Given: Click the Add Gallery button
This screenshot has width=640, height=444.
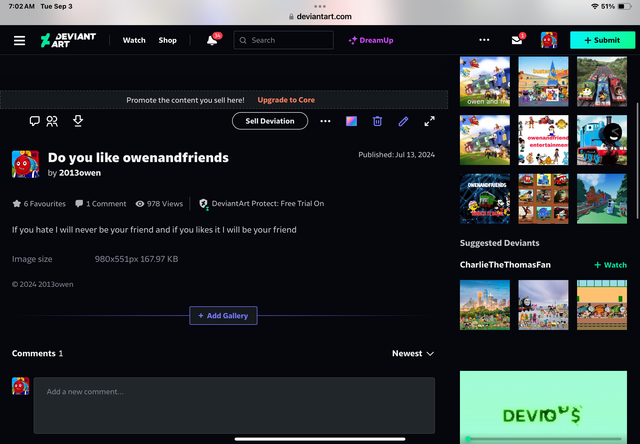Looking at the screenshot, I should [x=223, y=315].
